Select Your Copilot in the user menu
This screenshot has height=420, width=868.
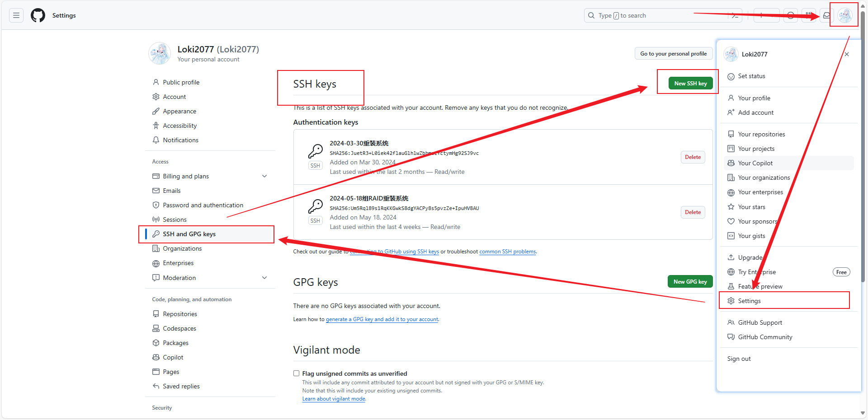(x=789, y=163)
